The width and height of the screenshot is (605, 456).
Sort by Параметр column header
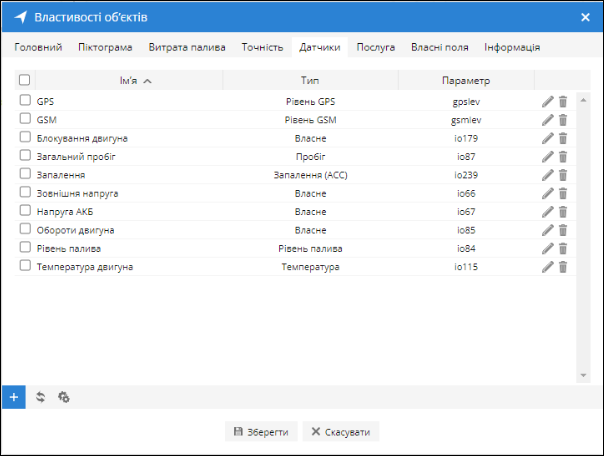(466, 80)
